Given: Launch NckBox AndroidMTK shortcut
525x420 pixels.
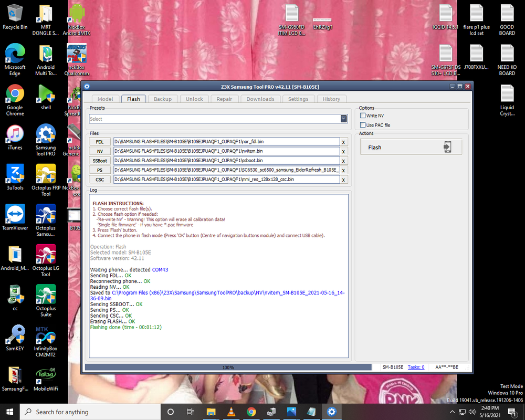Looking at the screenshot, I should (76, 20).
